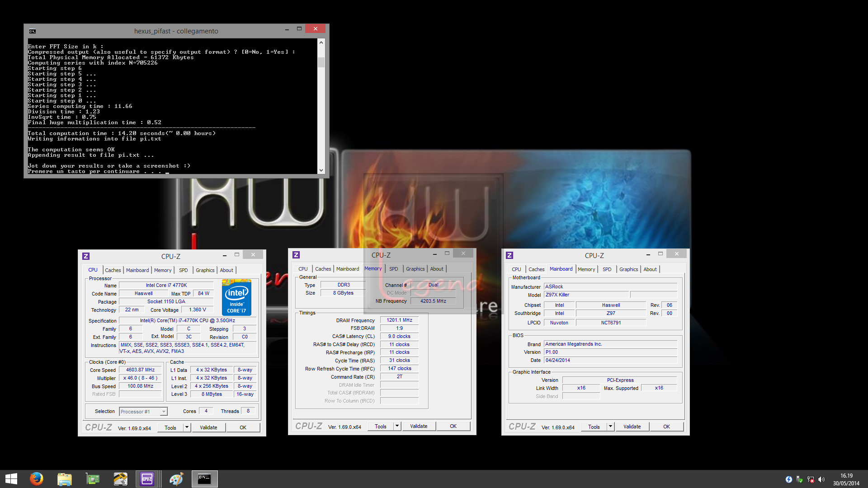Click Tools button in middle CPU-Z window
868x488 pixels.
coord(381,426)
